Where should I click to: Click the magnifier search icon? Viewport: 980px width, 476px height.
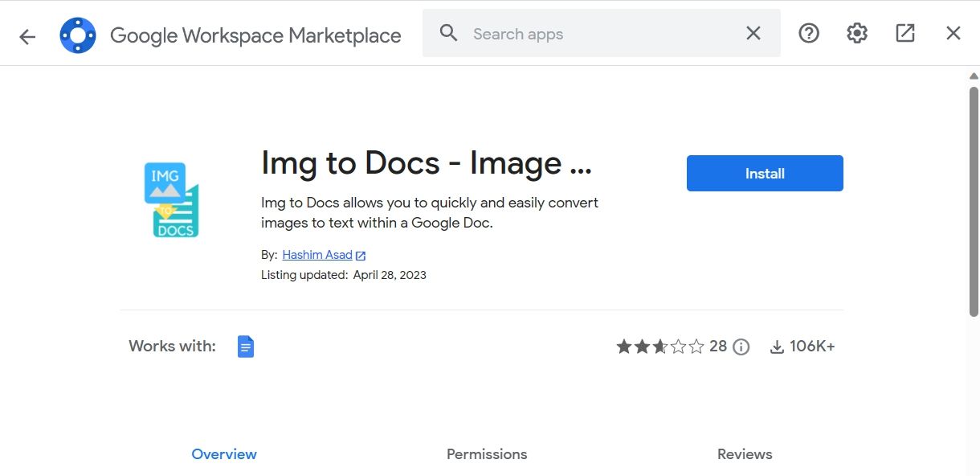(x=448, y=33)
